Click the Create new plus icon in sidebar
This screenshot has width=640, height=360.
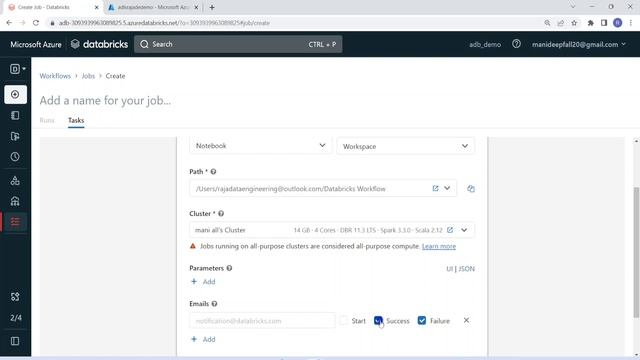point(15,94)
